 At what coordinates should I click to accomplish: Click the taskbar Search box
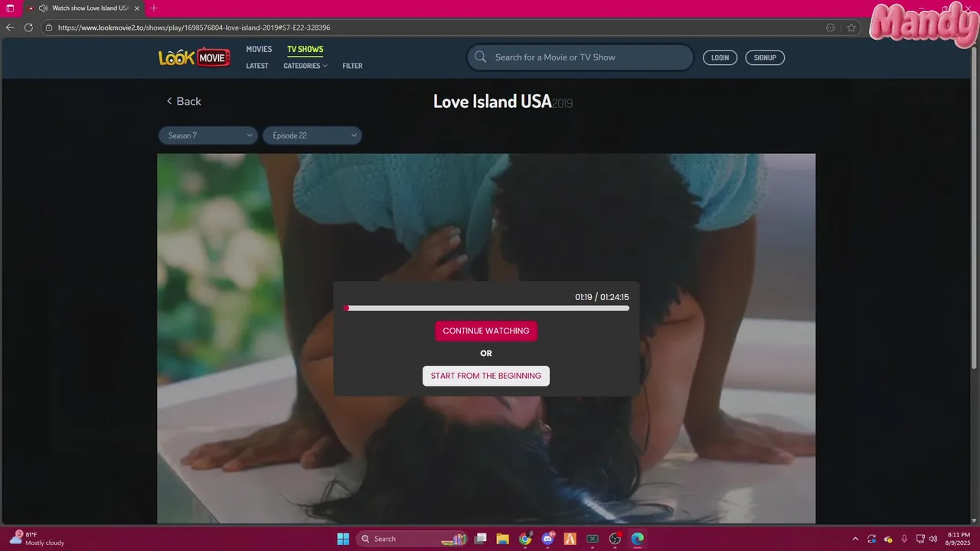[411, 539]
